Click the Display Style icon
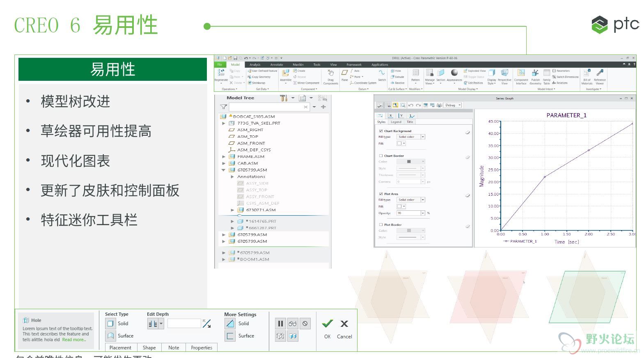The image size is (644, 358). (x=492, y=73)
